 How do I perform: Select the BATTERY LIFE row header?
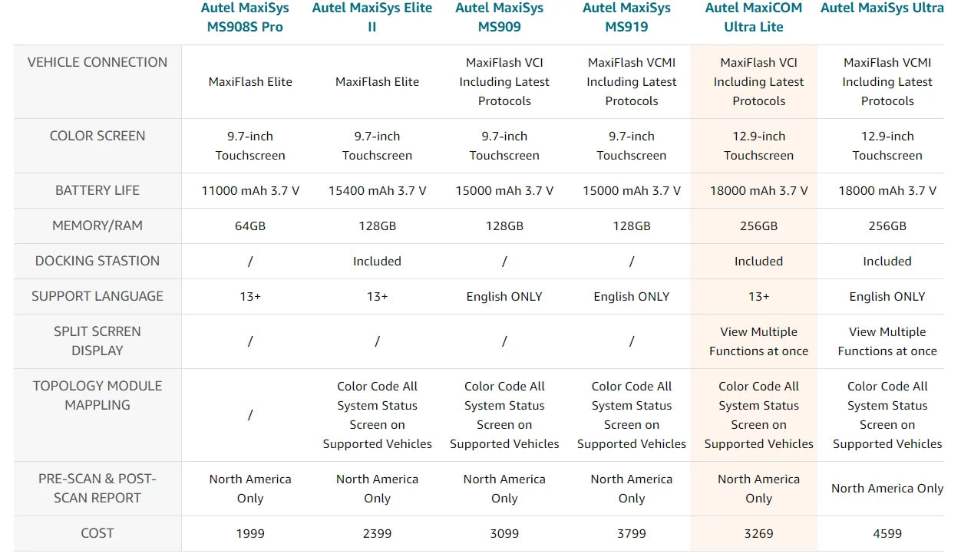[x=97, y=190]
